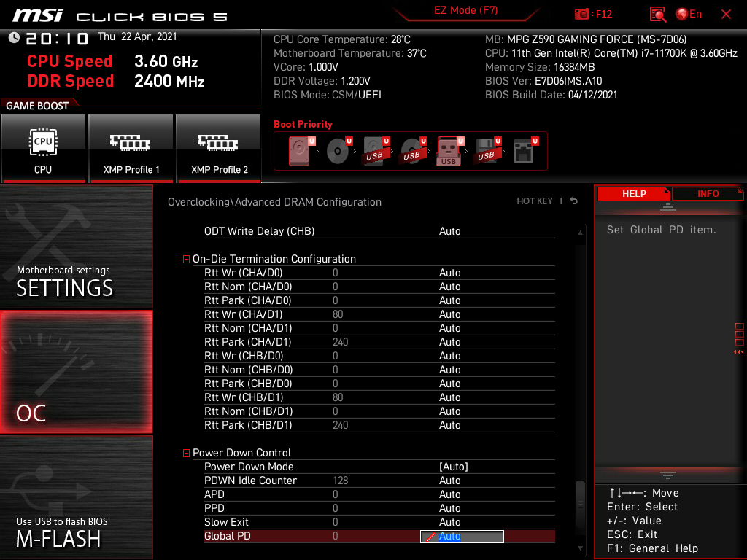
Task: Select the Slow Exit setting row
Action: 379,522
